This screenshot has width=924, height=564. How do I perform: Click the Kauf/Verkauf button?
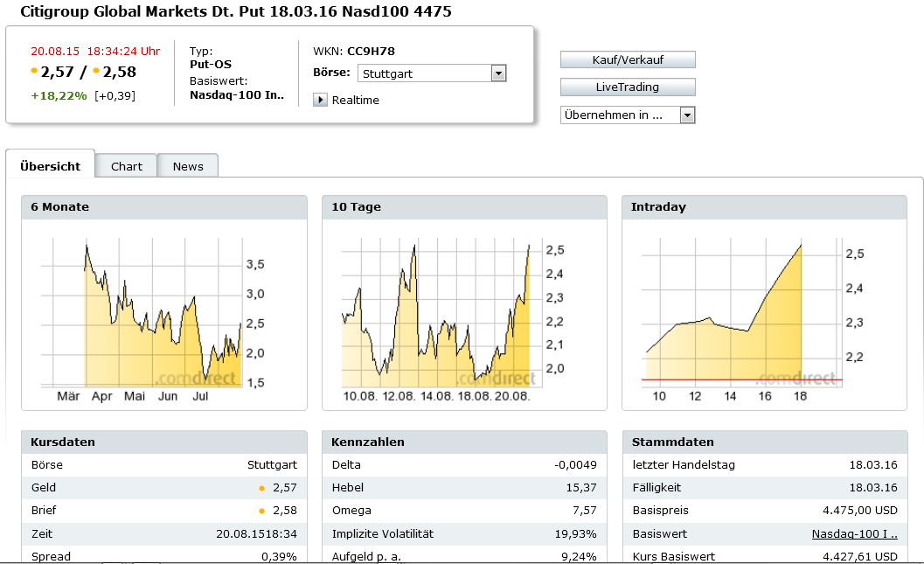[x=628, y=59]
